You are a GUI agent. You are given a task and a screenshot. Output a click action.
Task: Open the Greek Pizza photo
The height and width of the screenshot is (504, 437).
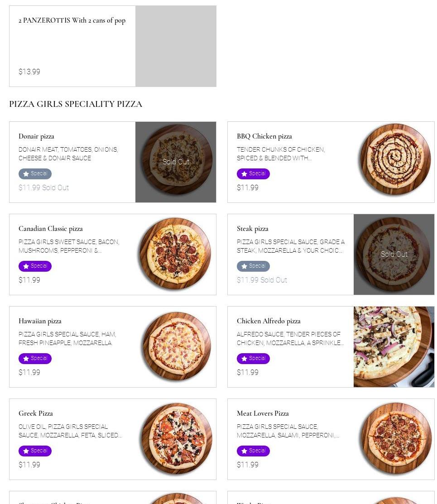point(176,439)
